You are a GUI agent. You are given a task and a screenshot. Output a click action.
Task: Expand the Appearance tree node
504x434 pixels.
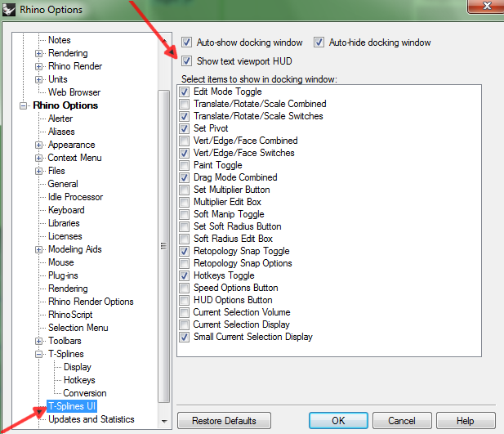38,145
